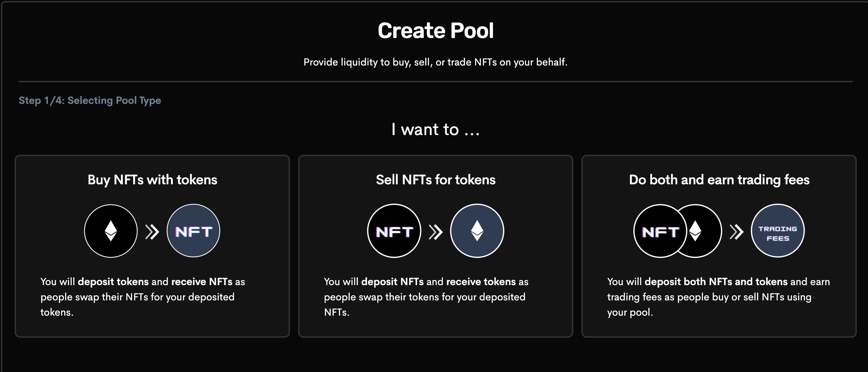868x372 pixels.
Task: Select the "Buy NFTs with tokens" heading
Action: coord(152,180)
